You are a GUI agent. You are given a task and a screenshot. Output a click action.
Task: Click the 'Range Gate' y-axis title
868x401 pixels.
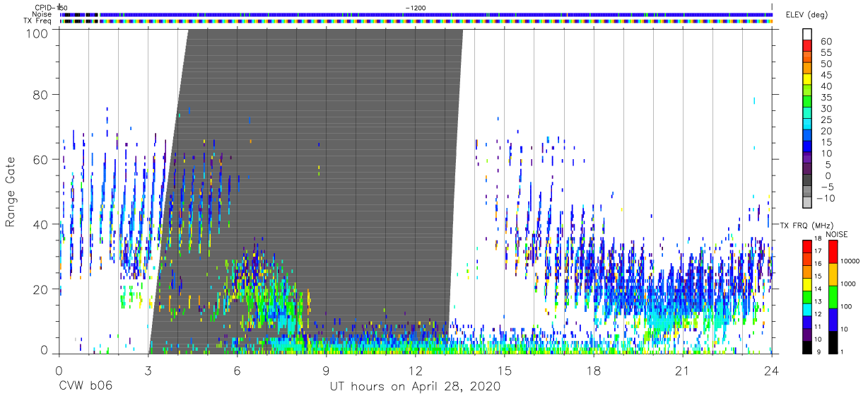[x=11, y=192]
